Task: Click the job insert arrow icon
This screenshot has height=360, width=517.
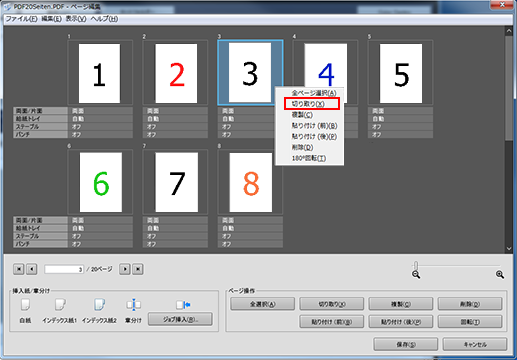Action: click(x=183, y=305)
